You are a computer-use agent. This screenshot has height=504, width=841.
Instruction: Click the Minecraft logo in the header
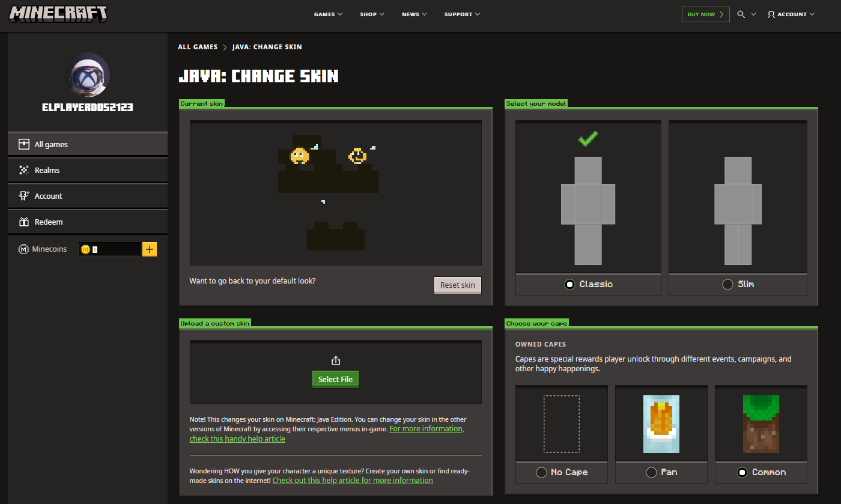point(58,14)
